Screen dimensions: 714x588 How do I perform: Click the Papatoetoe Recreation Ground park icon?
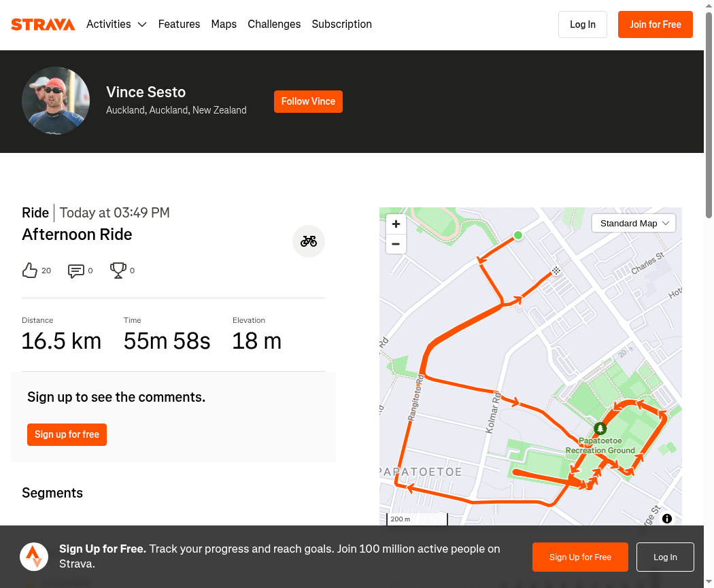600,428
